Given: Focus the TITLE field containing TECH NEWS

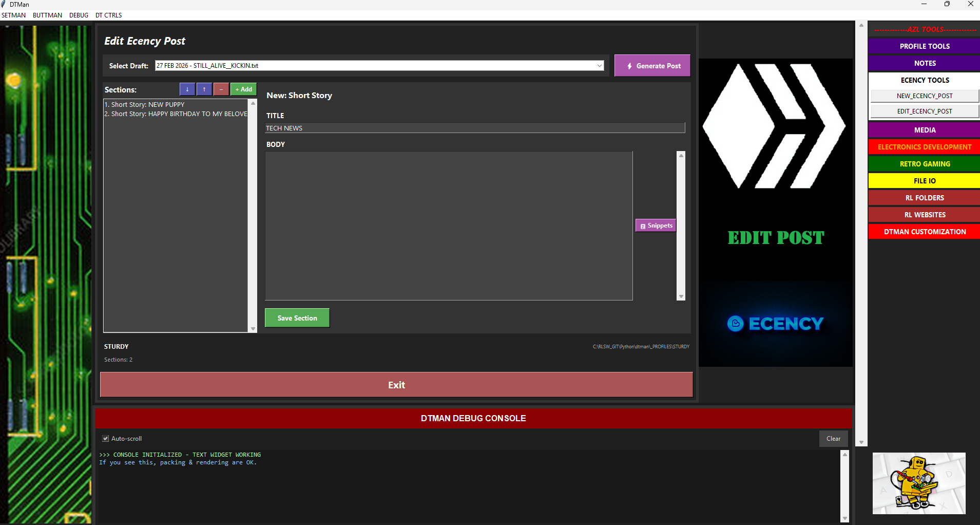Looking at the screenshot, I should (x=475, y=128).
